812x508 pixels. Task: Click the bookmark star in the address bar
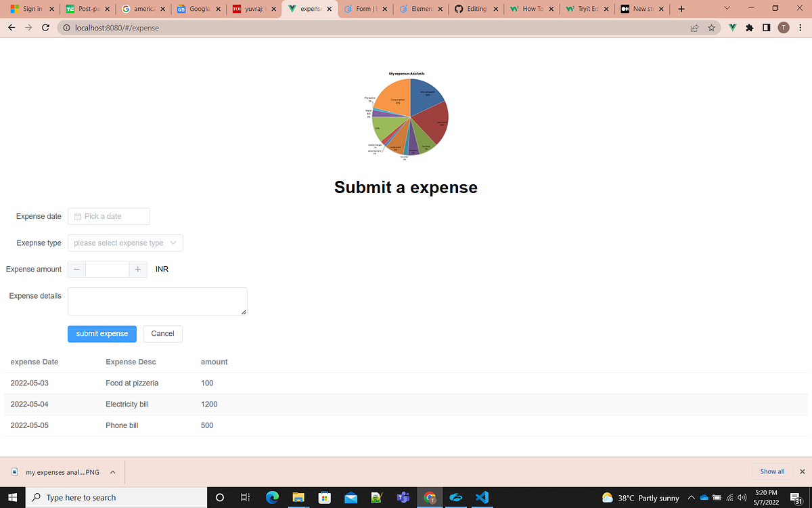pos(711,28)
